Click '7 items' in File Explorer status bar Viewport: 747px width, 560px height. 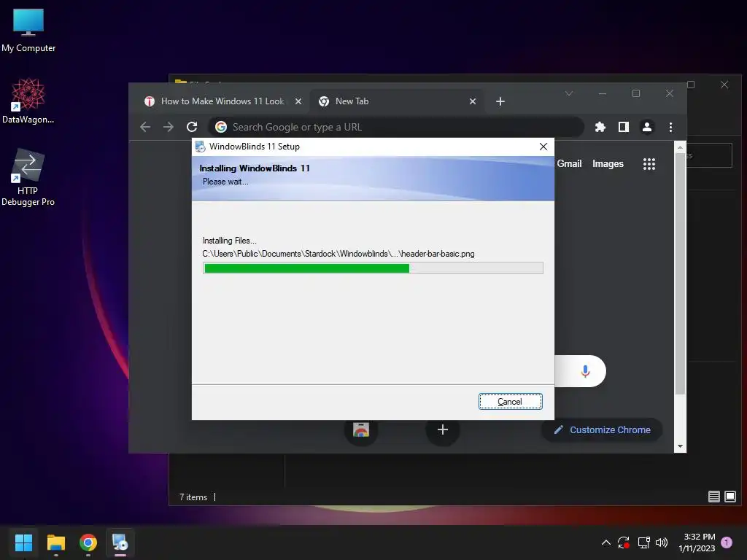[193, 497]
